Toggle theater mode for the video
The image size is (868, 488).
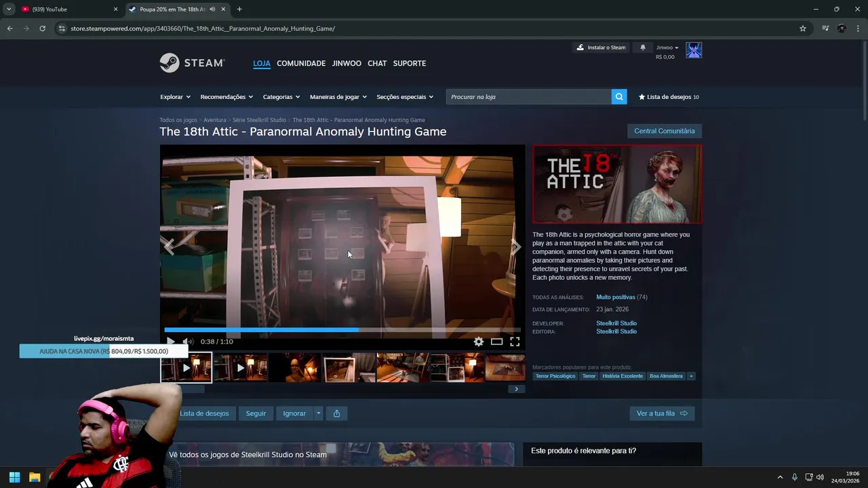click(496, 342)
